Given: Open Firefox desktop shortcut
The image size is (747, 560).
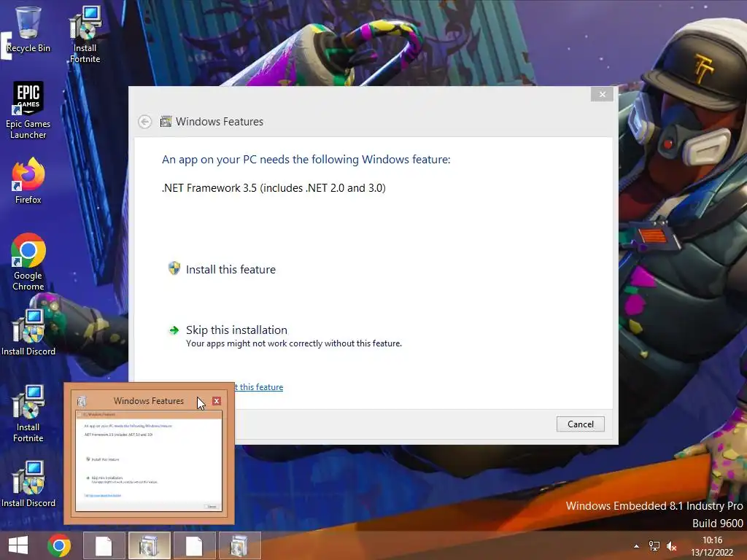Looking at the screenshot, I should coord(28,181).
